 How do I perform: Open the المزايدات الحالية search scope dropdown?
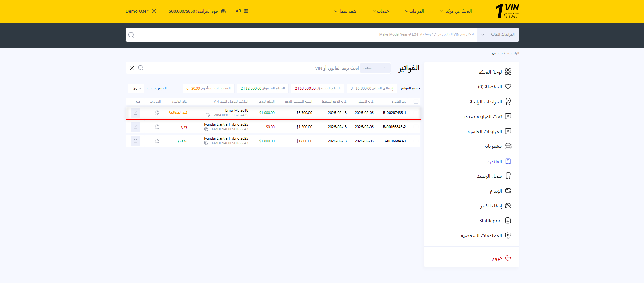(x=498, y=35)
